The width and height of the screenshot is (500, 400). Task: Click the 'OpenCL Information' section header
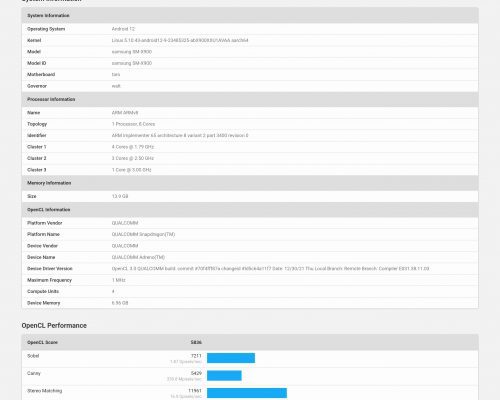(49, 210)
